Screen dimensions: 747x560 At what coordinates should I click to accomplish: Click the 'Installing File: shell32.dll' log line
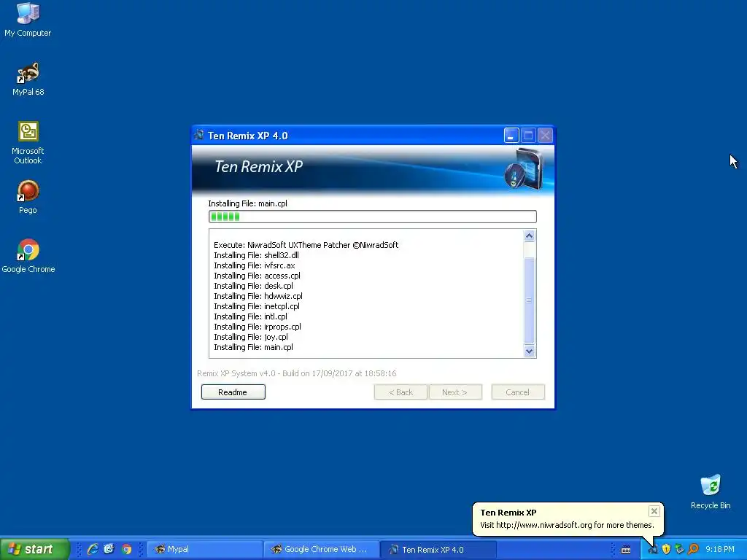(x=256, y=255)
